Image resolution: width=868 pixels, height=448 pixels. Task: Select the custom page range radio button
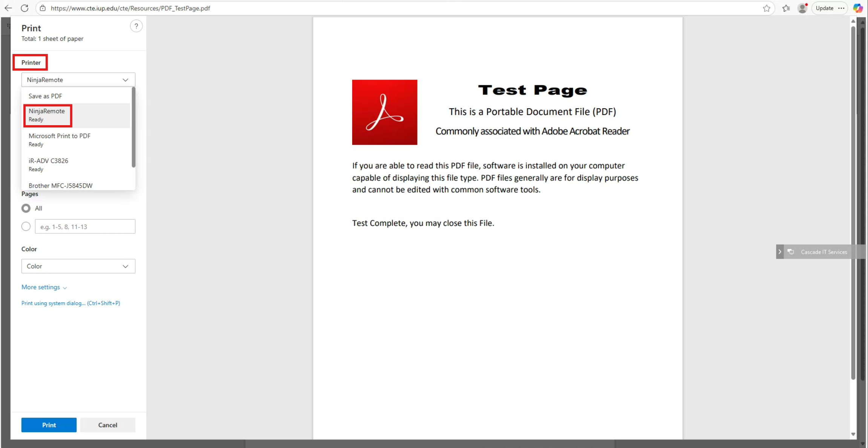pyautogui.click(x=26, y=227)
